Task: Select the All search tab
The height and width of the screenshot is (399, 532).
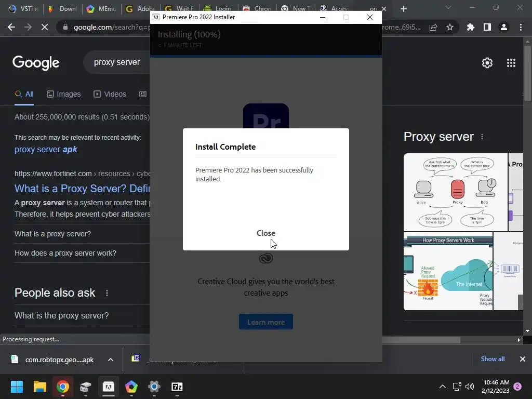Action: tap(24, 95)
